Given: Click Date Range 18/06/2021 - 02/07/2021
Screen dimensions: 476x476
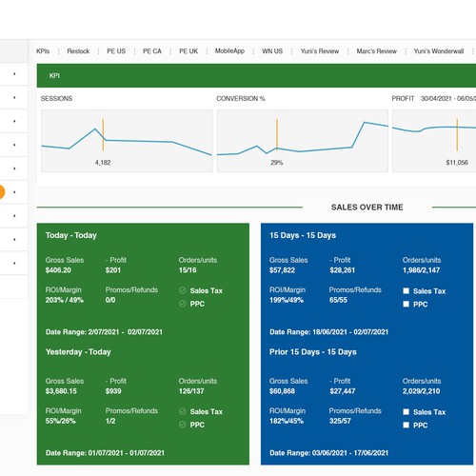Looking at the screenshot, I should (328, 332).
